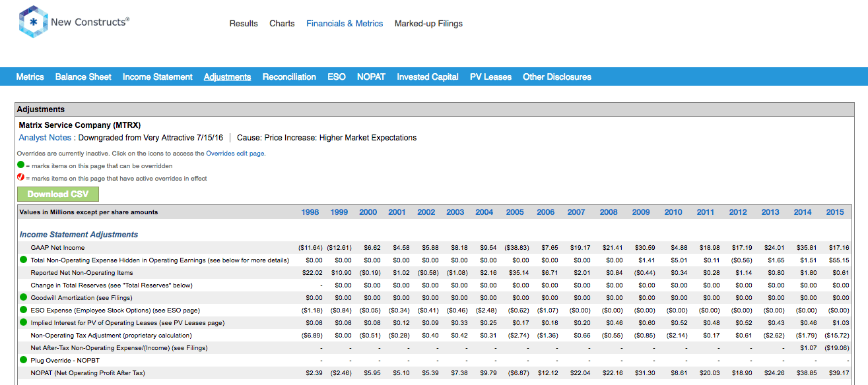Select the 2012 year column header

(738, 212)
